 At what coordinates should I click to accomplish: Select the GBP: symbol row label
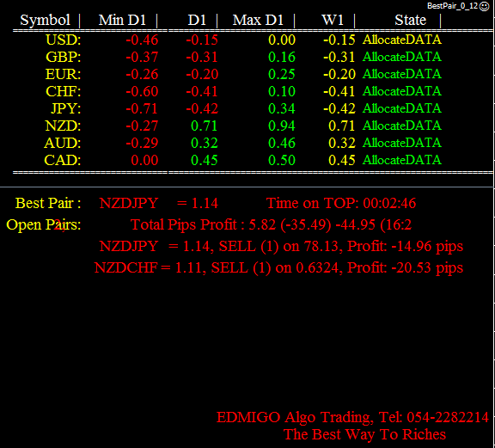[63, 57]
